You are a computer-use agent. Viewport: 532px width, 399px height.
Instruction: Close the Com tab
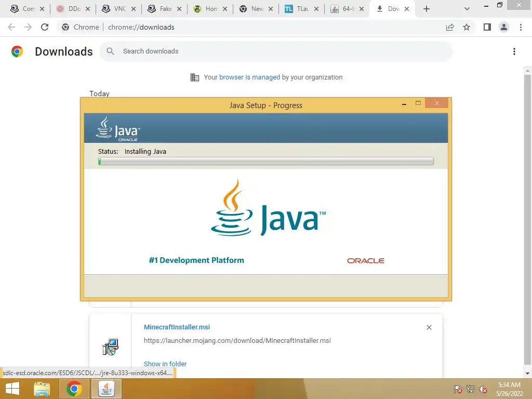pos(42,9)
